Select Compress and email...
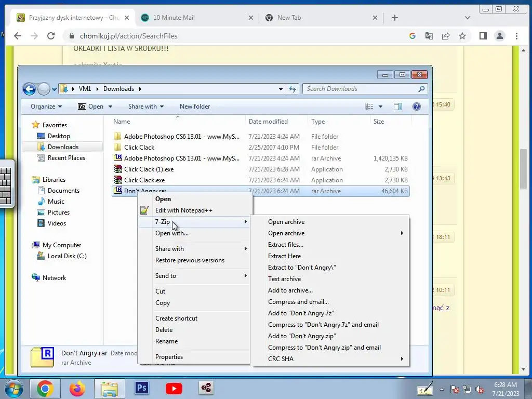Screen dimensions: 532x399 [298, 302]
